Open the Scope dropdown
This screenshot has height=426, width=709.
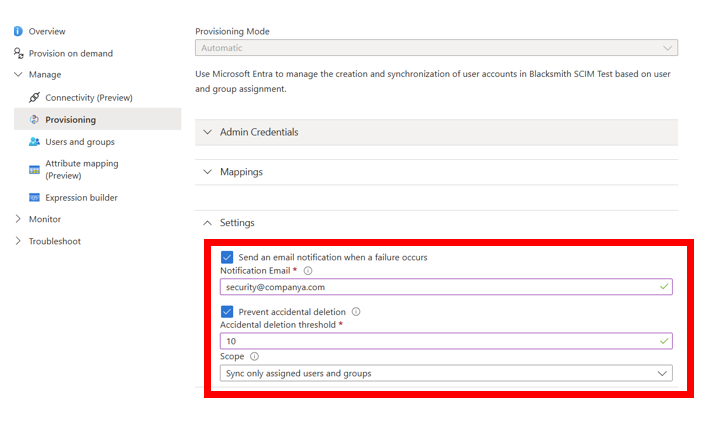point(446,373)
